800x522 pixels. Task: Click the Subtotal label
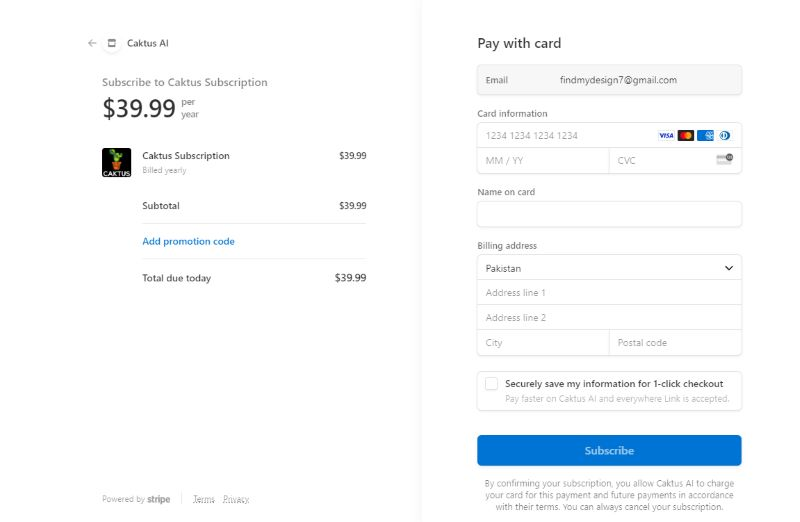click(161, 206)
